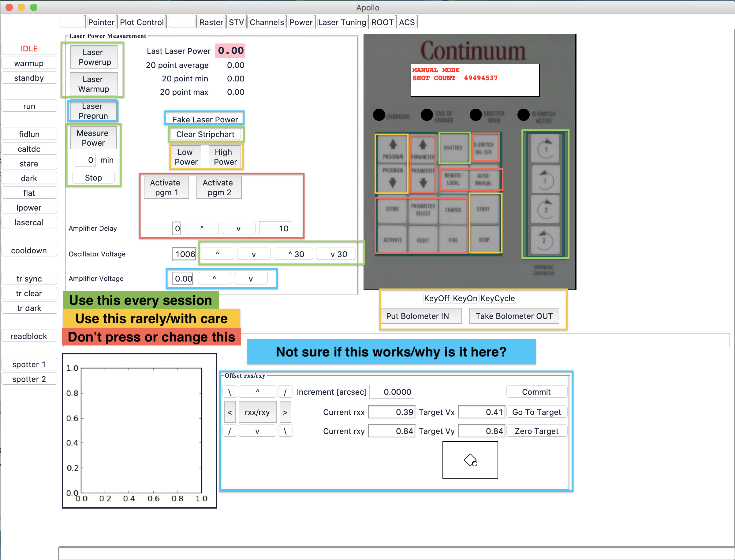Click the Measure Power button
The height and width of the screenshot is (560, 735).
click(x=93, y=138)
